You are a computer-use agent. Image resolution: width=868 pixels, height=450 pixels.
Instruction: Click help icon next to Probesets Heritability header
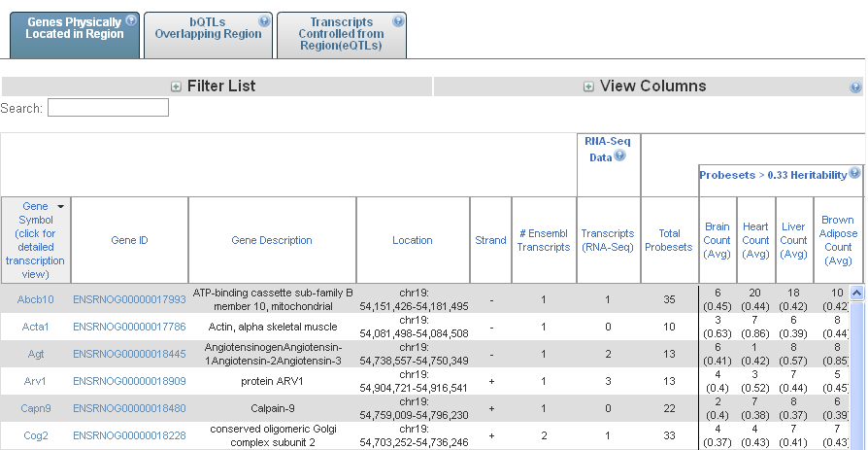coord(854,173)
